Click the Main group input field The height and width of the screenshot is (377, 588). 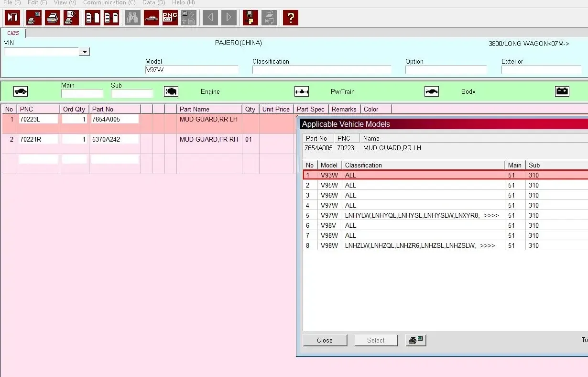[82, 94]
